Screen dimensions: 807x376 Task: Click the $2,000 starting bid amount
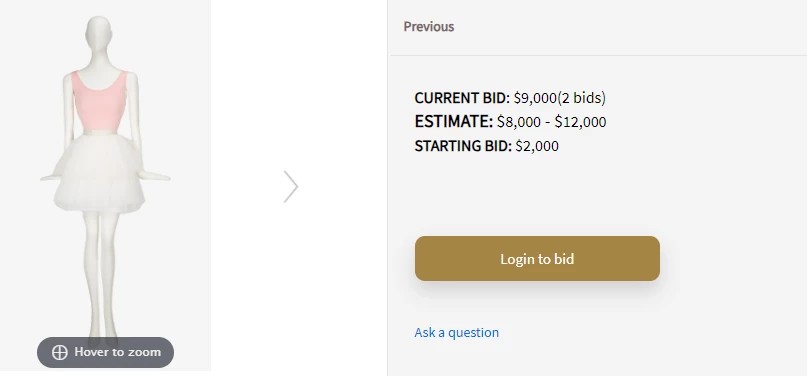537,146
